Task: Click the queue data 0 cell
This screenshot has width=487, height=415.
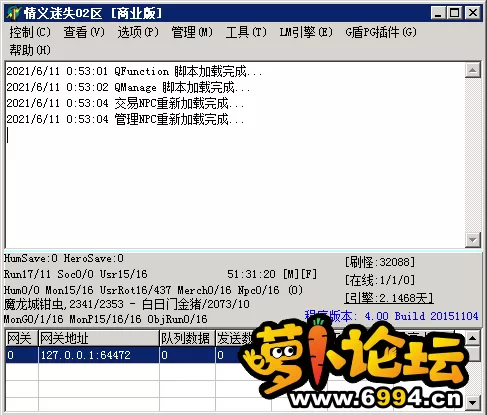Action: click(x=187, y=355)
